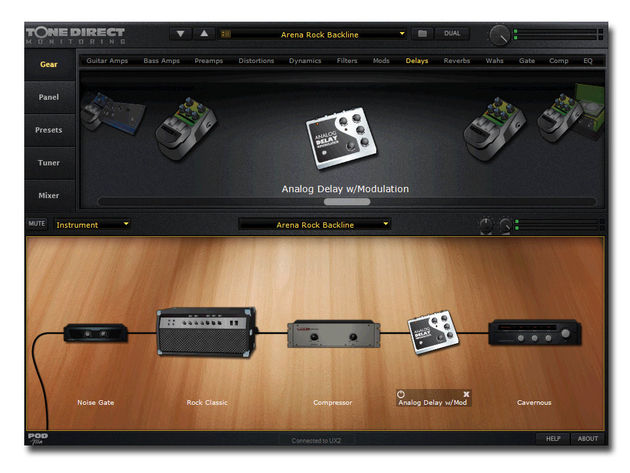Click the Analog Delay w/Modulation title text
The width and height of the screenshot is (630, 473).
coord(345,189)
